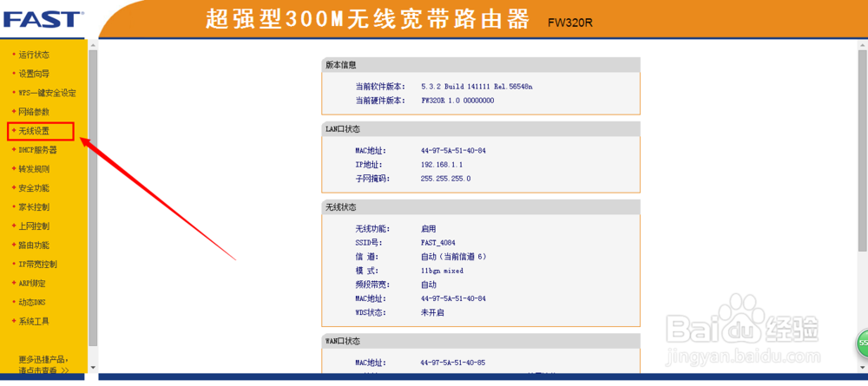
Task: Click WDS状态 value 未开启
Action: 432,312
